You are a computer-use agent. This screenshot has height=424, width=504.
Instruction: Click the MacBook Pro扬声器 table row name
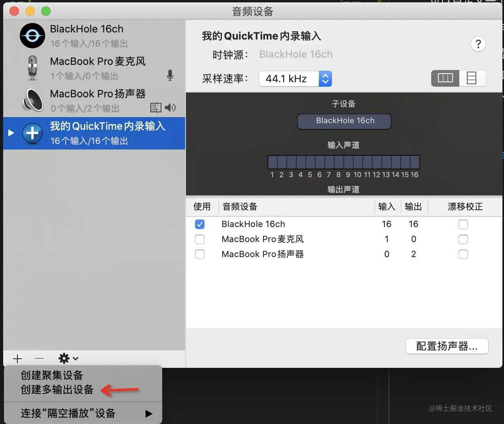(263, 254)
